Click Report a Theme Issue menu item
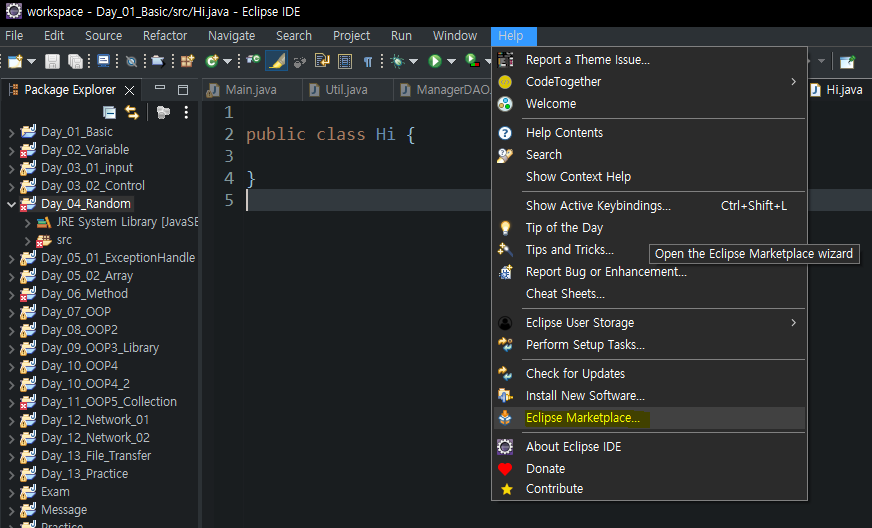The image size is (872, 528). coord(649,60)
